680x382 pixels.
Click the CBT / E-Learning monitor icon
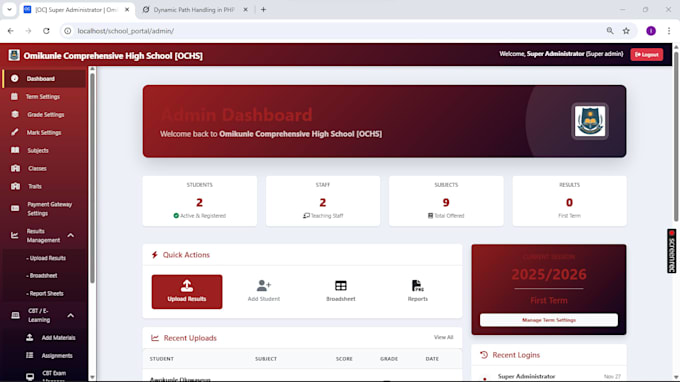point(15,316)
